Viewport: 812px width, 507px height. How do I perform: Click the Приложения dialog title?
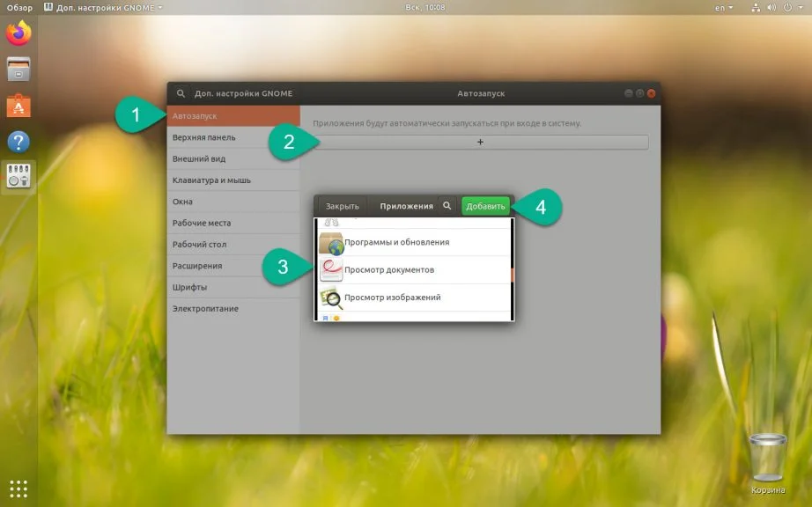(x=407, y=206)
